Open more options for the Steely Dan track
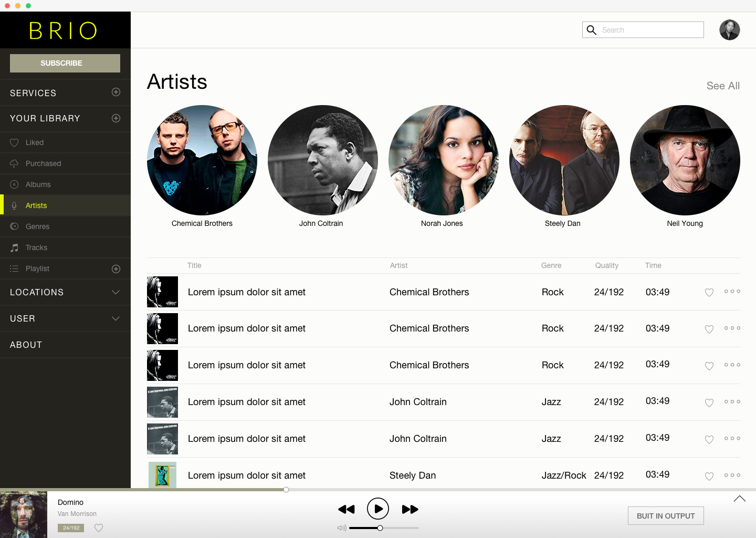The width and height of the screenshot is (756, 538). pyautogui.click(x=732, y=475)
